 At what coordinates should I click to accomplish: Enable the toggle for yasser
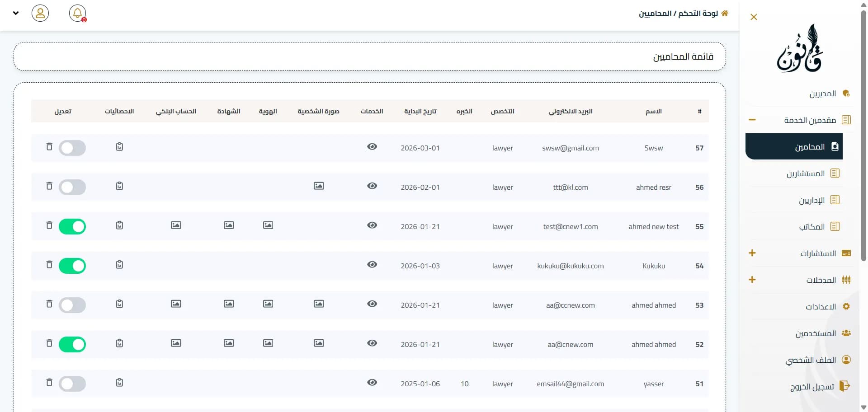coord(72,384)
